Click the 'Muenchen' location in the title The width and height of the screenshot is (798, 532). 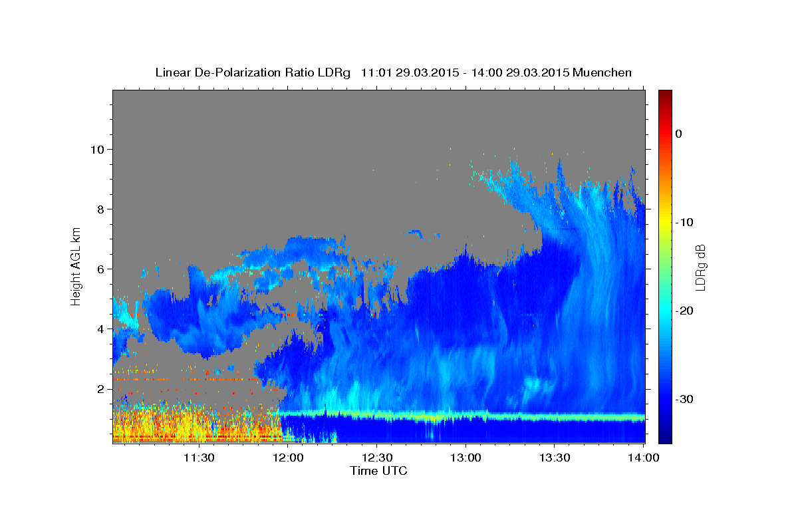point(602,72)
